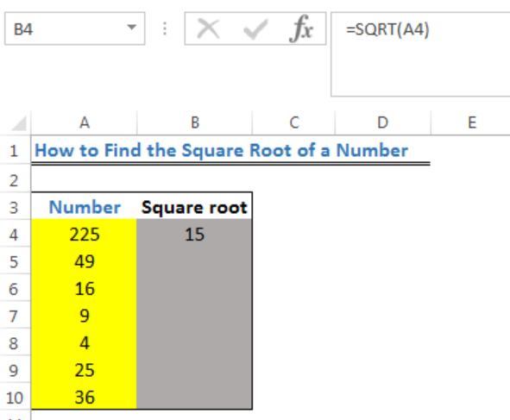
Task: Click the formula bar vertical dots handle
Action: coord(165,29)
